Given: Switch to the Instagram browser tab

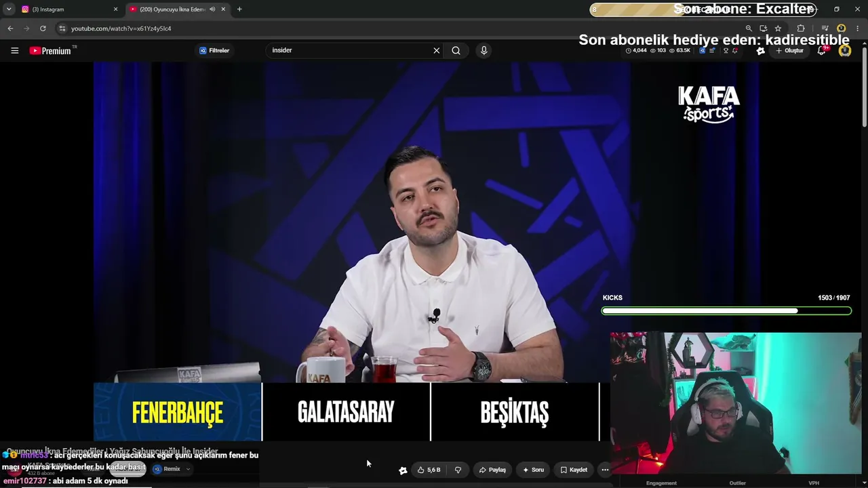Looking at the screenshot, I should pos(64,9).
